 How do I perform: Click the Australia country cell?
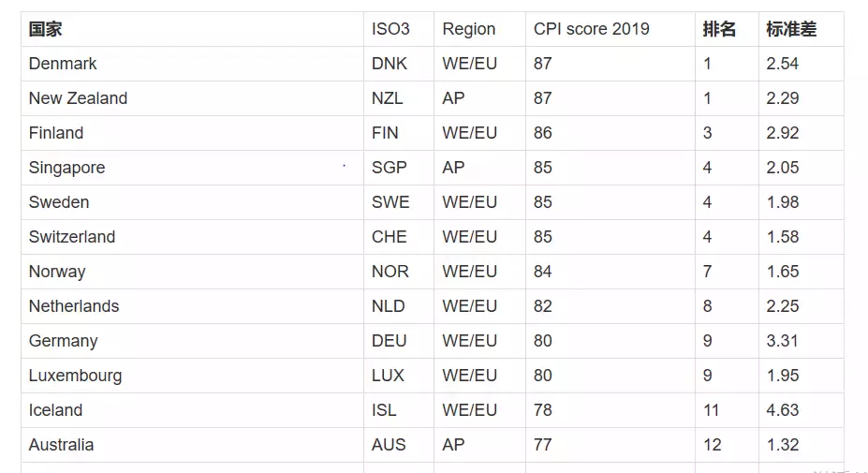pyautogui.click(x=61, y=445)
